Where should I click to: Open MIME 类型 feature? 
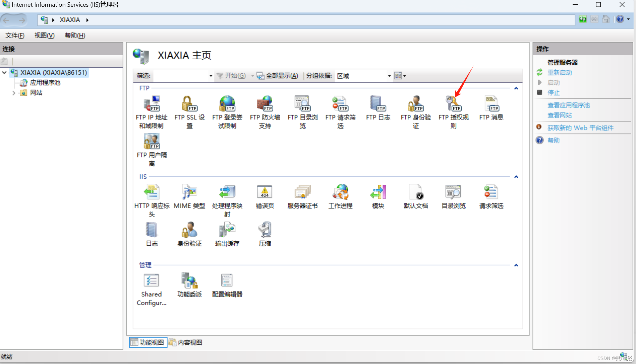[x=189, y=196]
